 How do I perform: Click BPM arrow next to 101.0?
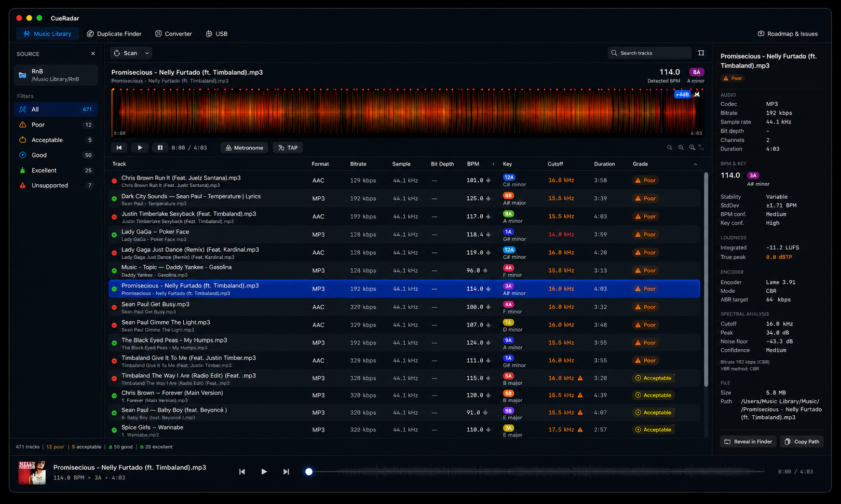488,181
